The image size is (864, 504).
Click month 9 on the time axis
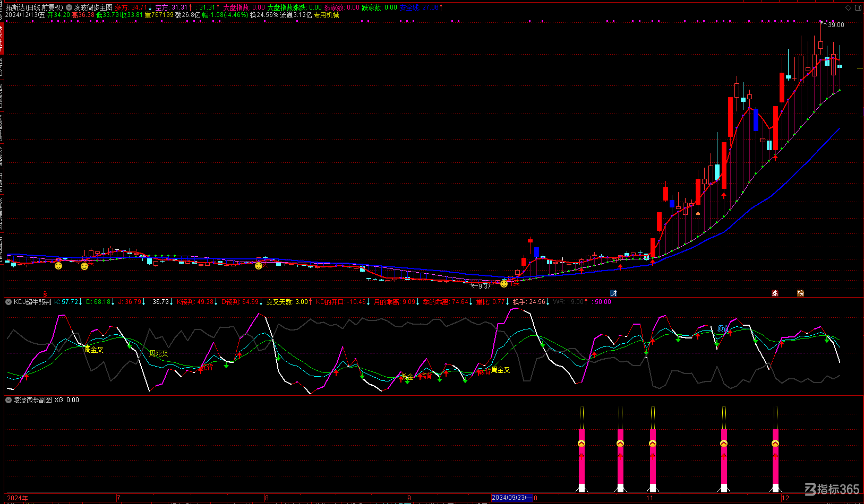click(409, 498)
